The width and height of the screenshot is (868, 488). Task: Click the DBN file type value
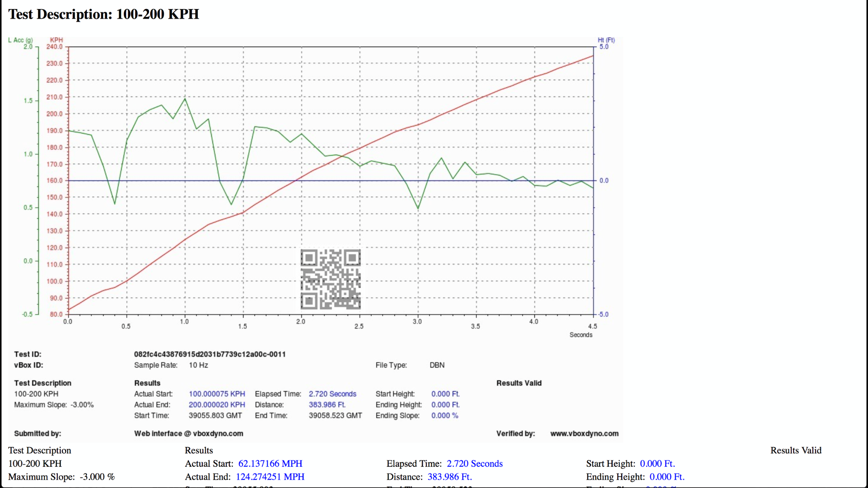pos(437,365)
